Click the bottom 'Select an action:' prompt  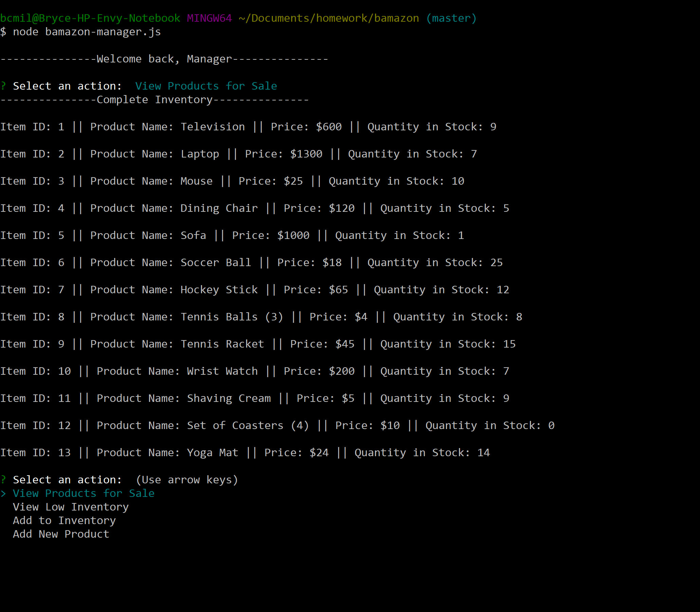click(67, 480)
